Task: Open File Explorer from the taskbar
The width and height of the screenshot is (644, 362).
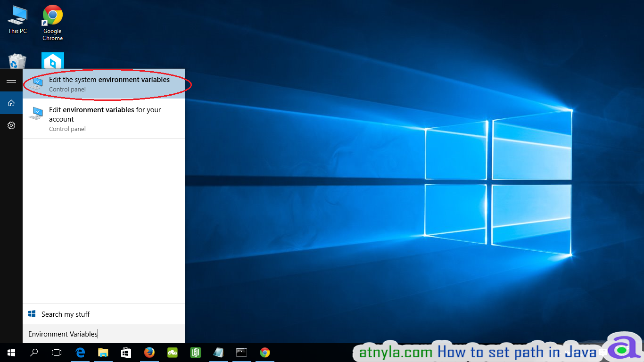Action: (103, 352)
